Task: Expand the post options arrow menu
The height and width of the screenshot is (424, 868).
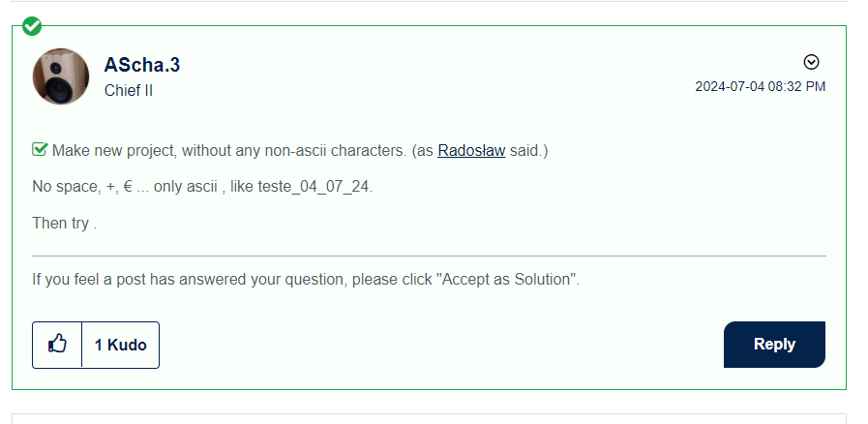Action: click(x=812, y=62)
